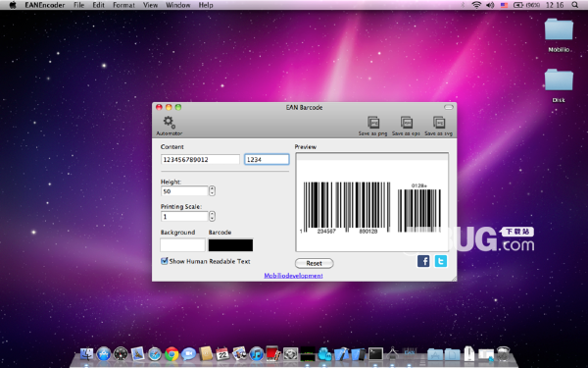The width and height of the screenshot is (588, 368).
Task: Open the Apple menu
Action: (13, 5)
